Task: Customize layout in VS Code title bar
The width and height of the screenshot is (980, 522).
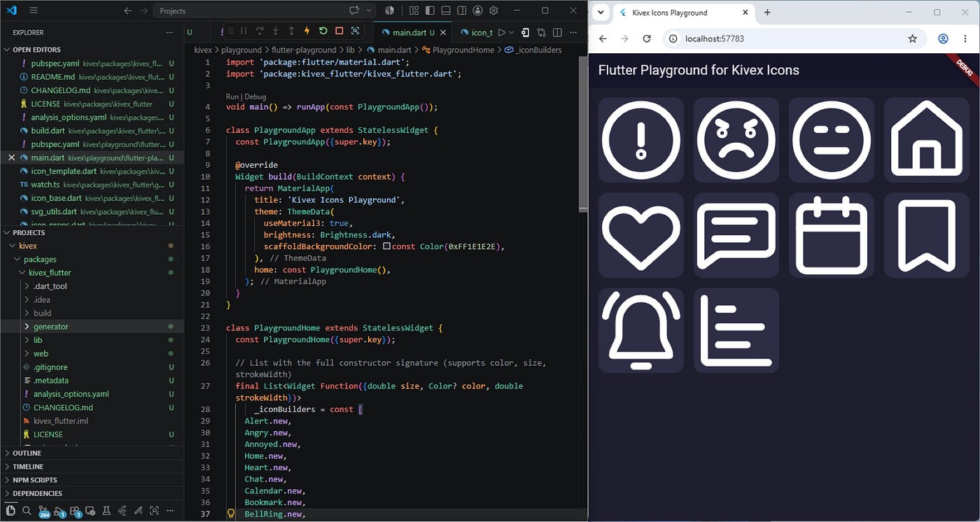Action: (414, 10)
